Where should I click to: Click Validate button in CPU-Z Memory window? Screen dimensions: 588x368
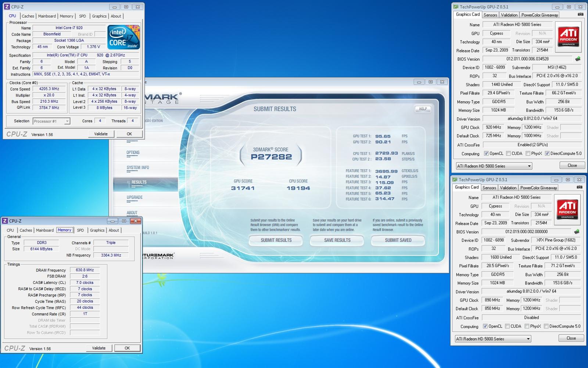(x=98, y=348)
